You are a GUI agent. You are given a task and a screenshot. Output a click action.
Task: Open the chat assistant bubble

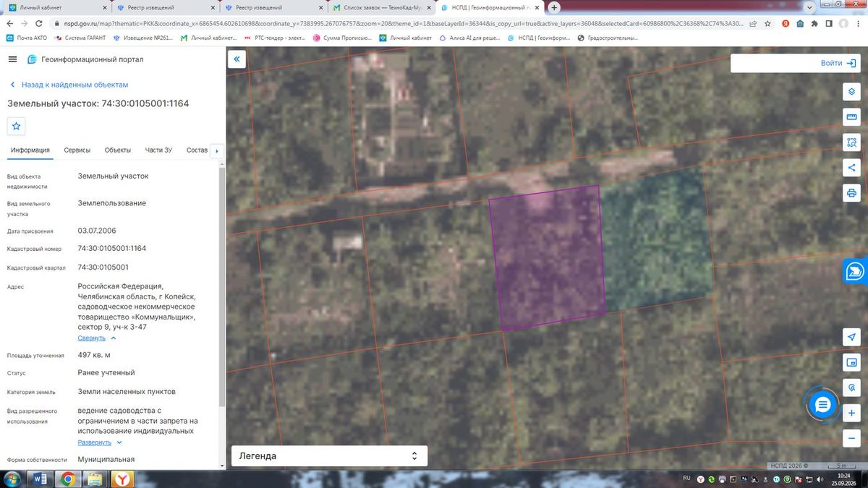pyautogui.click(x=822, y=405)
